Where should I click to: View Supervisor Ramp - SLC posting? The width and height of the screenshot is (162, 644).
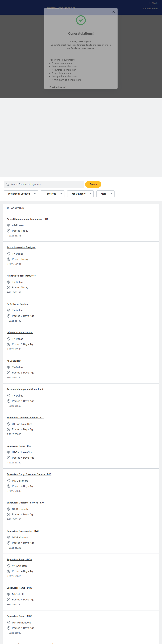(19, 446)
